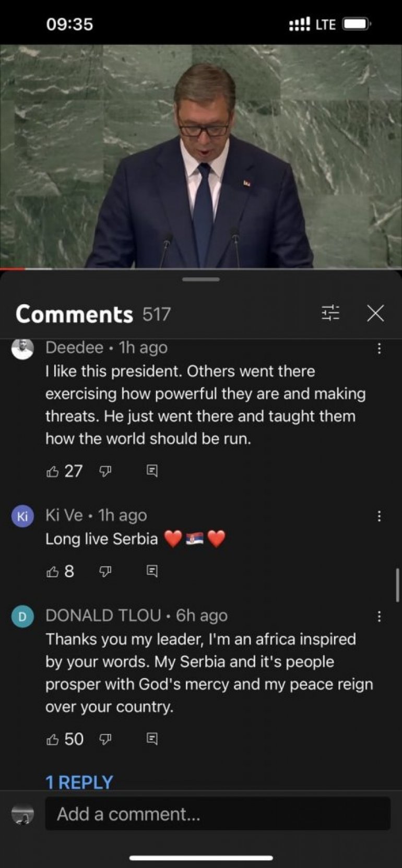Dislike Ki Ve's comment
The image size is (402, 868).
105,572
